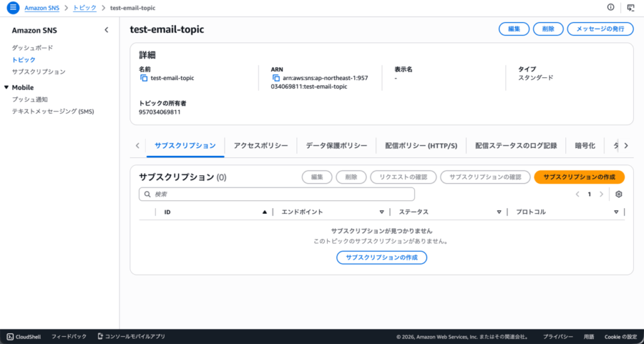
Task: Open Amazon SNS breadcrumb link
Action: [42, 8]
